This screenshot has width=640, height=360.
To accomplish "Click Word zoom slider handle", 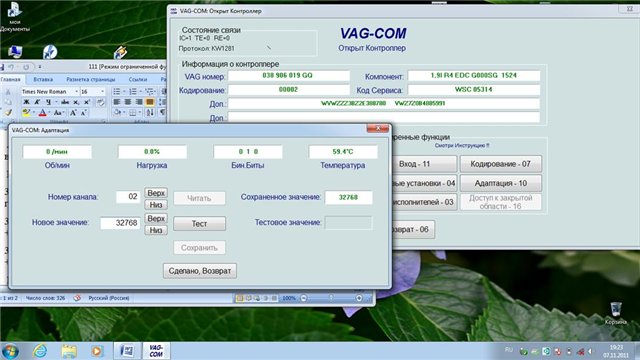I will [331, 298].
